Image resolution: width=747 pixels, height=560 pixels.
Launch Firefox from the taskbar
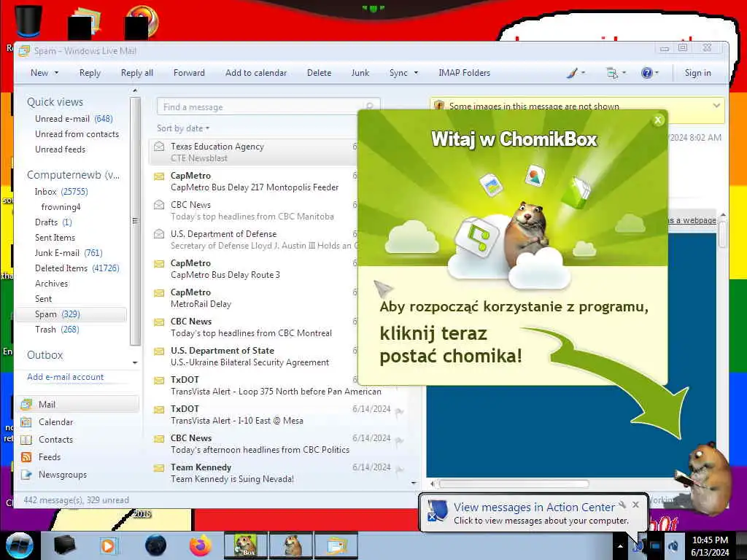[x=201, y=545]
